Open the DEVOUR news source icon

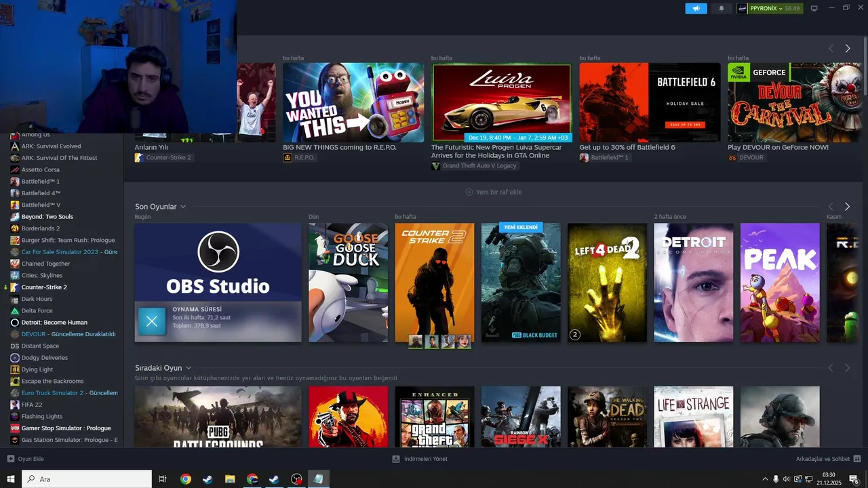click(x=732, y=157)
